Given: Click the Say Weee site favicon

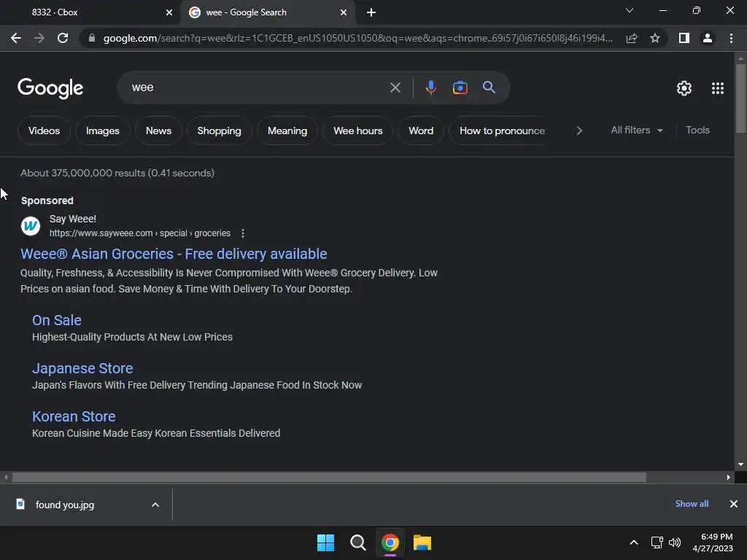Looking at the screenshot, I should [x=31, y=226].
